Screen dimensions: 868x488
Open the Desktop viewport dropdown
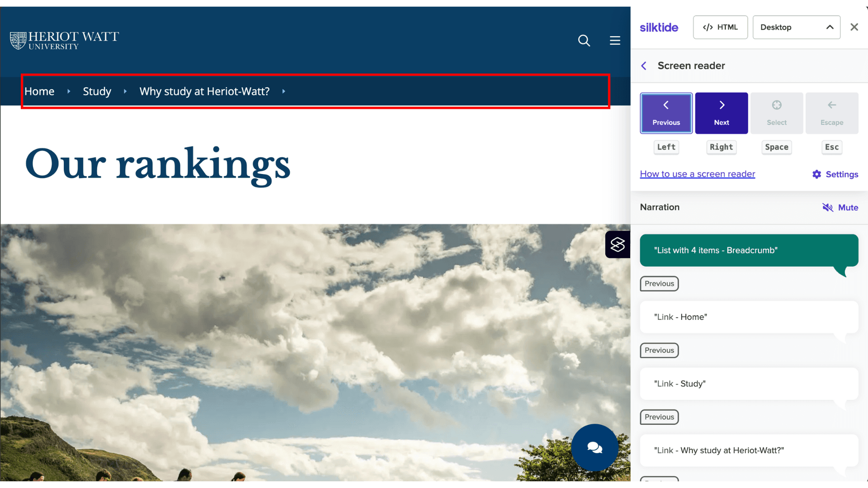pyautogui.click(x=797, y=27)
